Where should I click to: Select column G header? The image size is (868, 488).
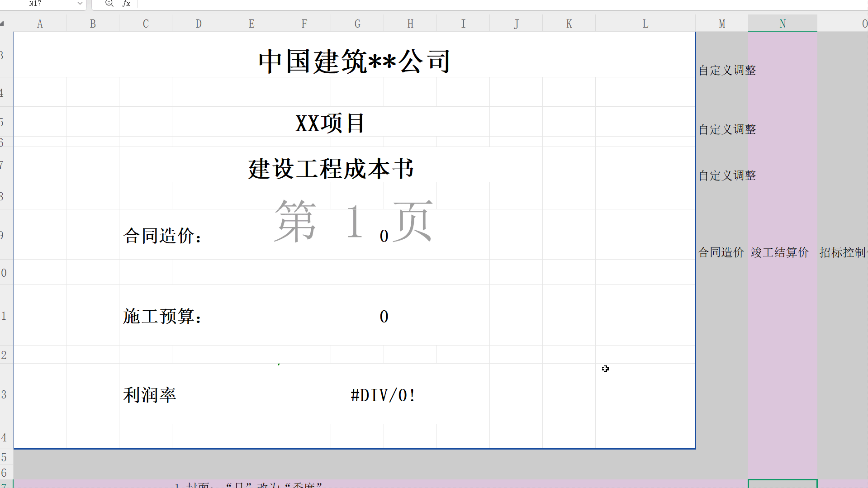(357, 24)
